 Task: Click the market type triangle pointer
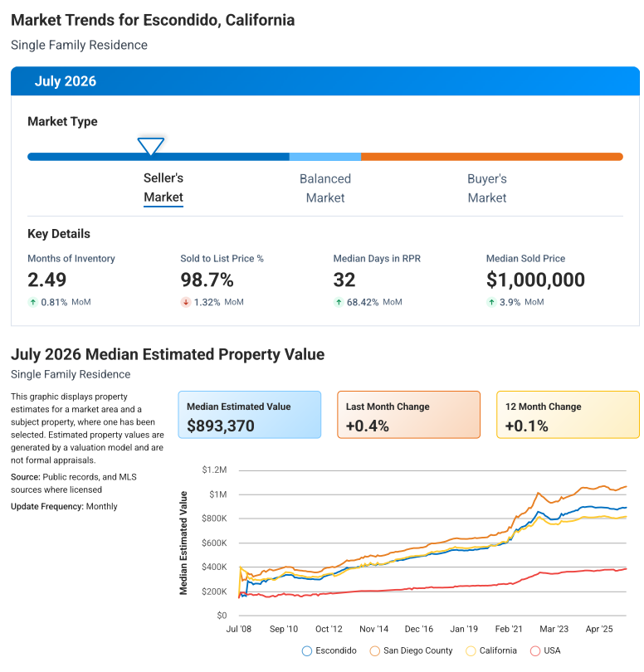150,146
